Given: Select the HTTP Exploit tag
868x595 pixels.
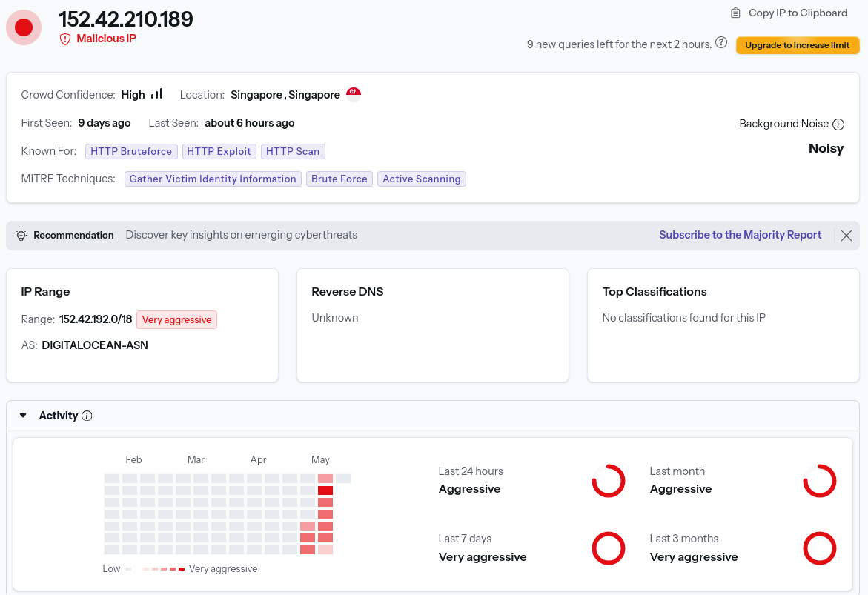Looking at the screenshot, I should click(x=219, y=151).
